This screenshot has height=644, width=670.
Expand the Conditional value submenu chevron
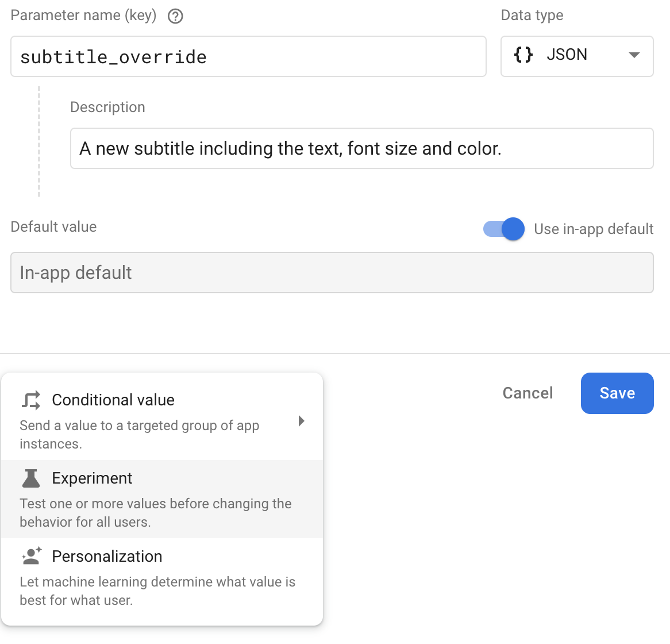301,421
